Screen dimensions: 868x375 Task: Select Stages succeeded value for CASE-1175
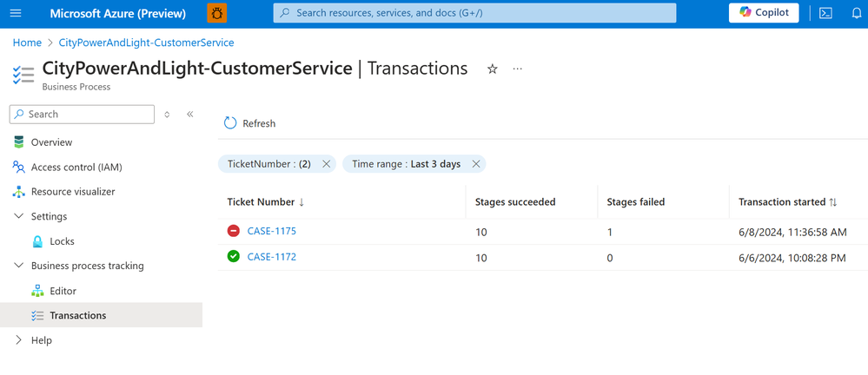(481, 233)
